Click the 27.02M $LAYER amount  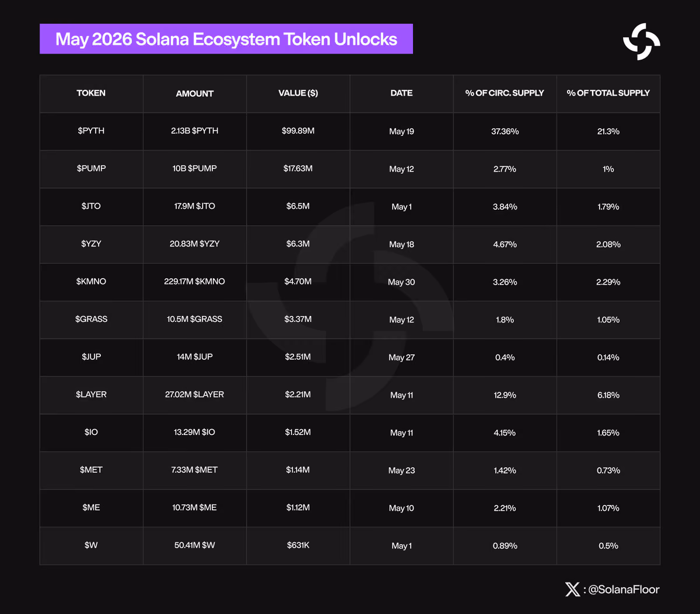pos(195,394)
